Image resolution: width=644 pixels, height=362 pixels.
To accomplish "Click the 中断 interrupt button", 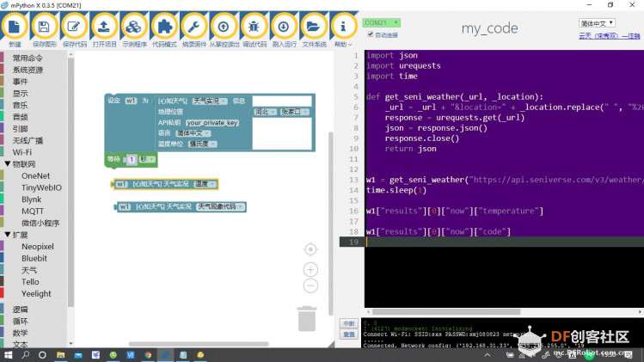I will coord(349,323).
